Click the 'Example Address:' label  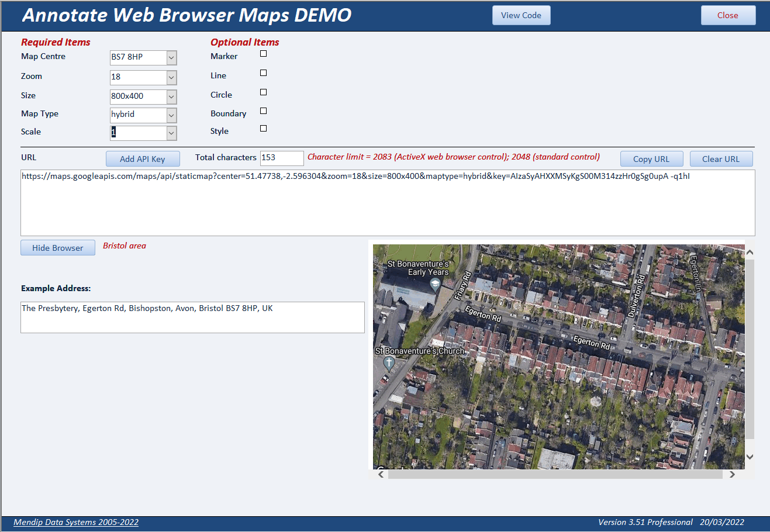coord(56,289)
